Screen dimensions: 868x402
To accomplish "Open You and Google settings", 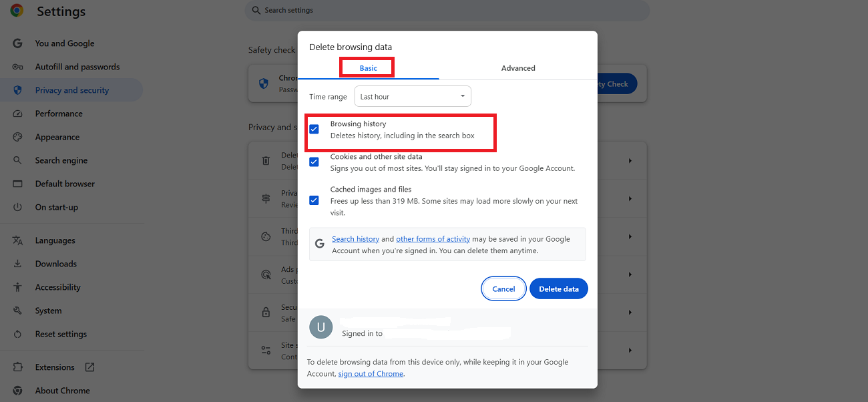I will click(65, 43).
